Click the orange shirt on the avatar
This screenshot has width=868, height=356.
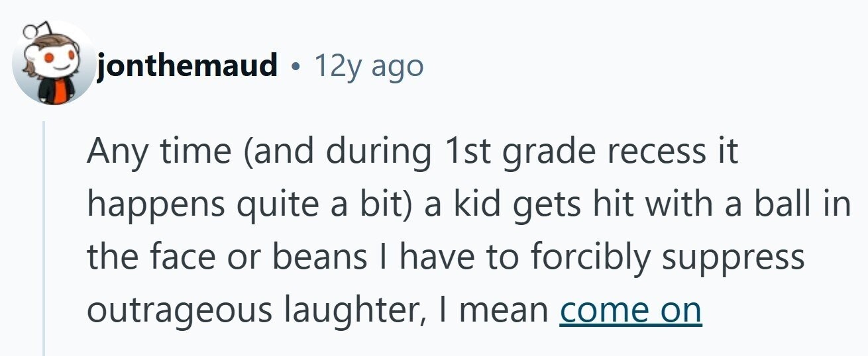click(59, 91)
